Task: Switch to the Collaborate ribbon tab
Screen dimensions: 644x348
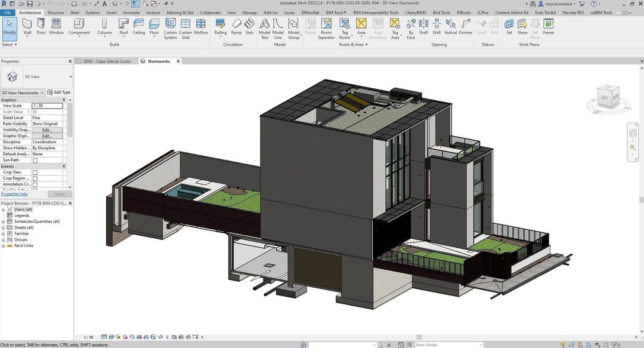Action: 210,13
